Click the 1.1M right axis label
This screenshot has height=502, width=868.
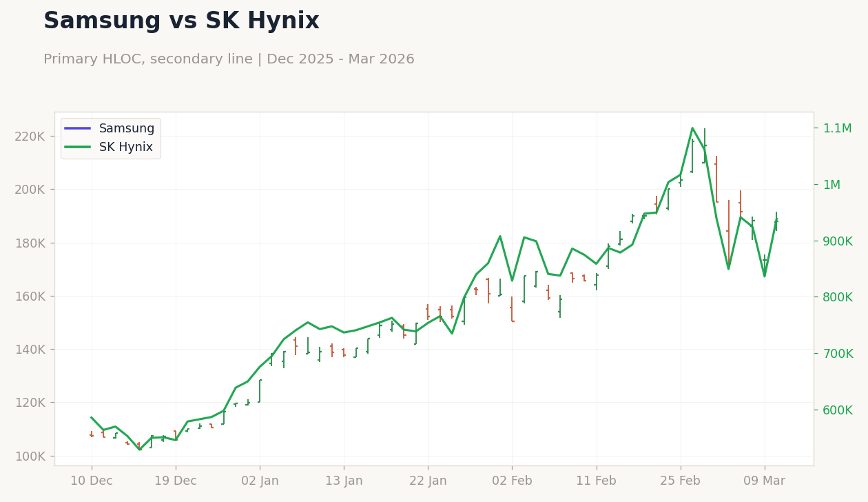pos(837,128)
